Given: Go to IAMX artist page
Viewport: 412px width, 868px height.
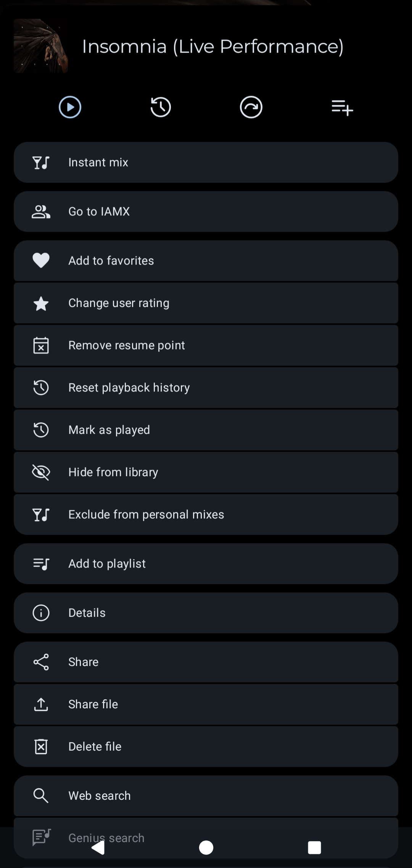Looking at the screenshot, I should [x=206, y=212].
